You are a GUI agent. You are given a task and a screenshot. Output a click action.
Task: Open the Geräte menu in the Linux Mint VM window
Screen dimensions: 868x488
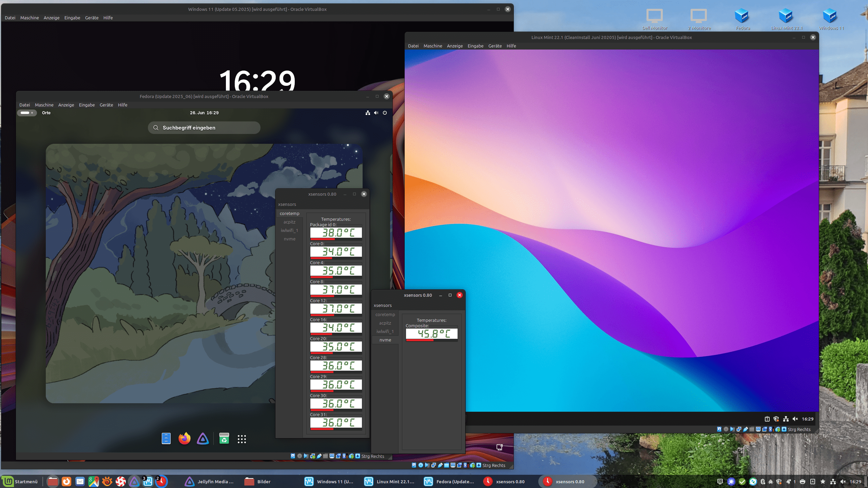click(x=495, y=46)
